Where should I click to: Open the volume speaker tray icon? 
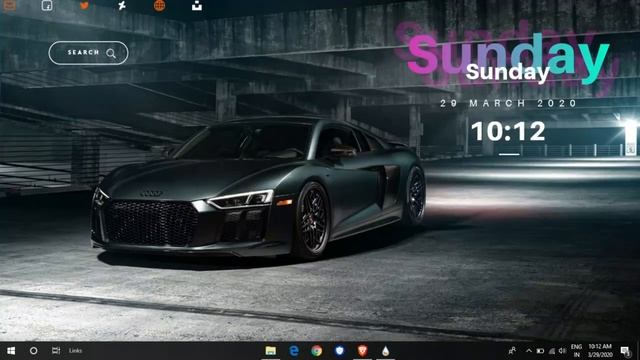(562, 351)
